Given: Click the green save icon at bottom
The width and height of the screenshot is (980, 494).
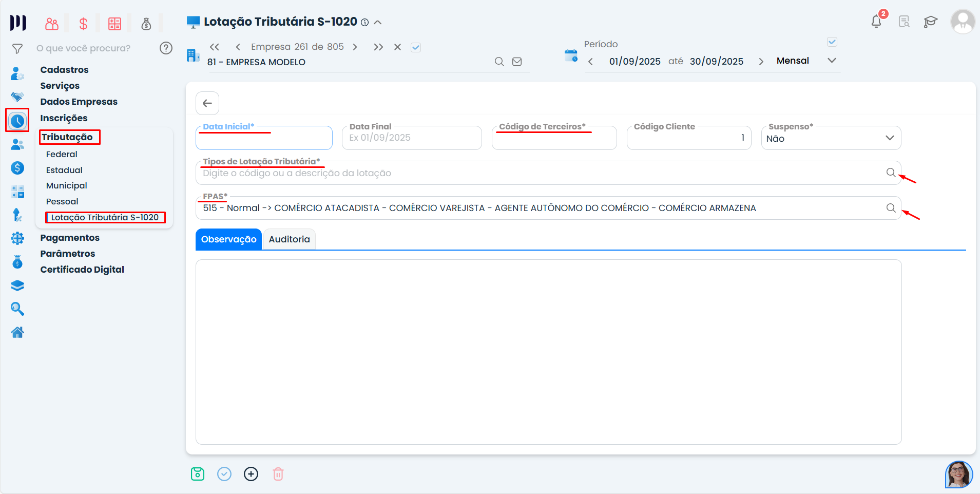Looking at the screenshot, I should (x=198, y=474).
